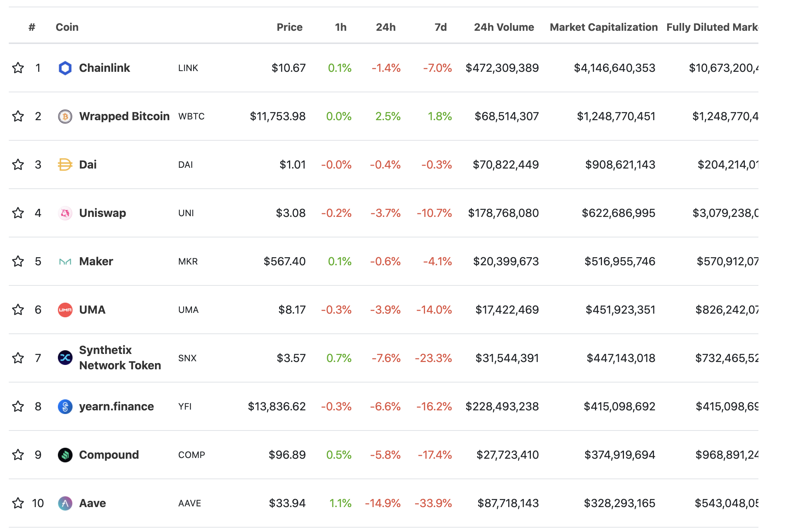Sort by the 24h change column header

click(x=386, y=27)
